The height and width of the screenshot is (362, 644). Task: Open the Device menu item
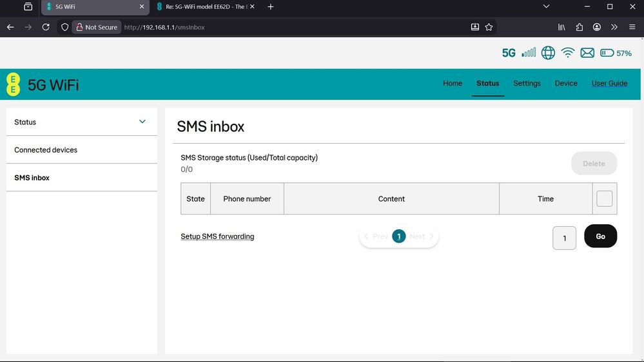(566, 83)
